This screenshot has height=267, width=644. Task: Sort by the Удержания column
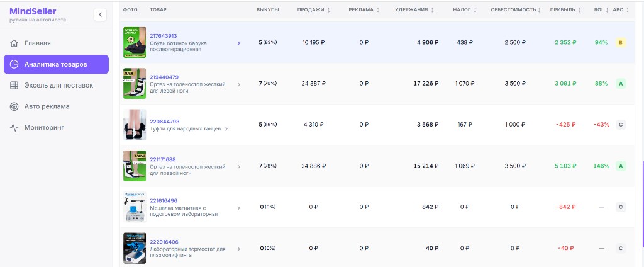point(414,10)
